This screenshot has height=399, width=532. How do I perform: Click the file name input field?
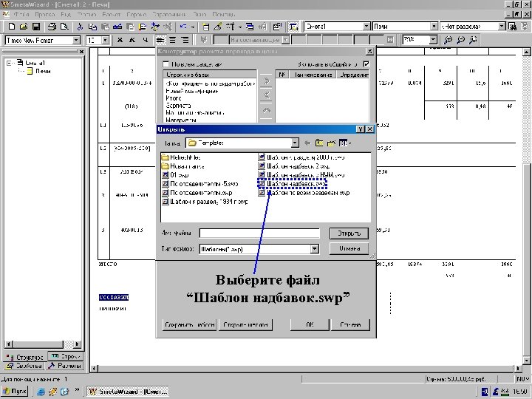coord(259,233)
